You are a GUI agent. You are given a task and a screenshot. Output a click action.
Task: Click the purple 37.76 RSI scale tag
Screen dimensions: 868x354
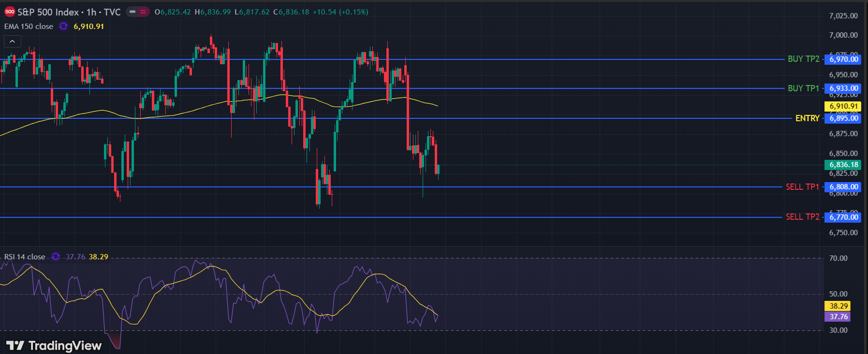[839, 317]
